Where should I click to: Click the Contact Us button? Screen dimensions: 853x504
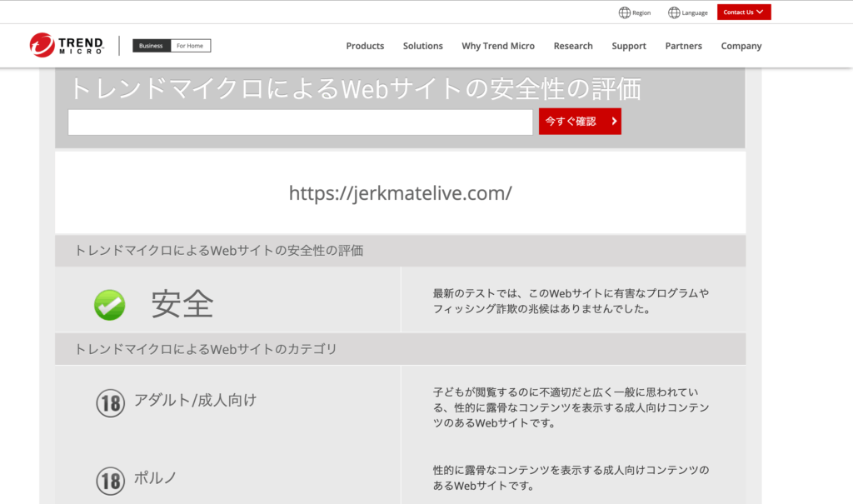point(740,12)
